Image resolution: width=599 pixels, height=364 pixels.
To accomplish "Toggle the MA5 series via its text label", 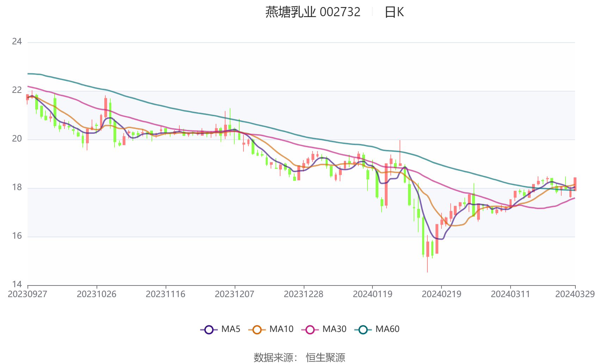I will pyautogui.click(x=231, y=329).
